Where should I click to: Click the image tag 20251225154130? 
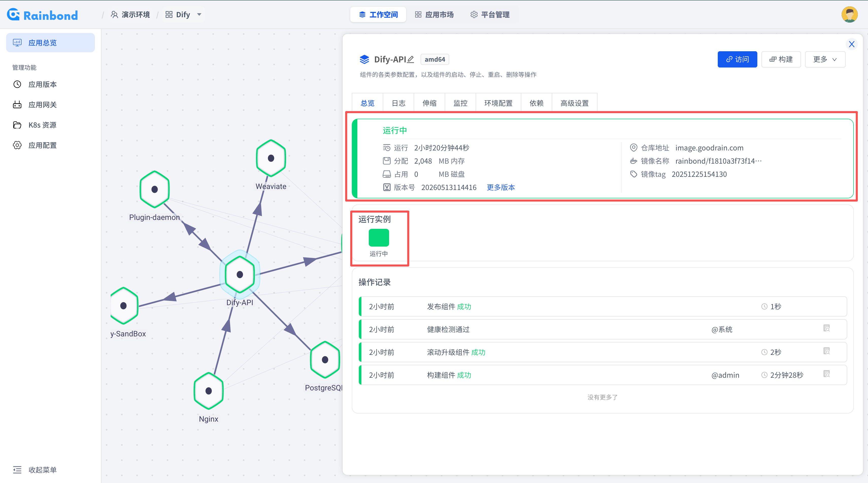pyautogui.click(x=699, y=174)
